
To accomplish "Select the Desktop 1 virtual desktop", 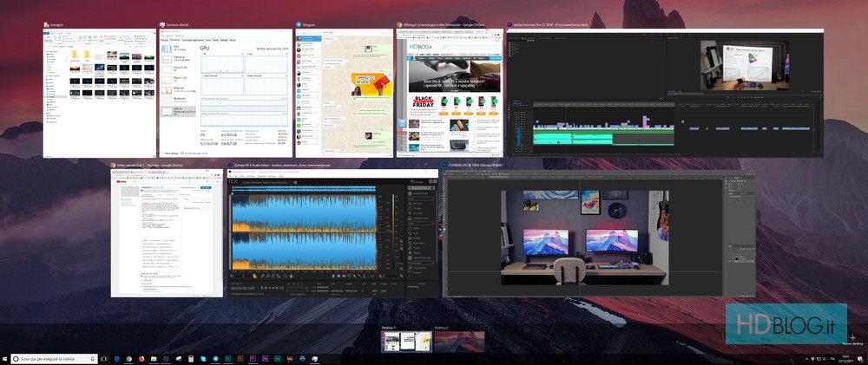I will 406,342.
